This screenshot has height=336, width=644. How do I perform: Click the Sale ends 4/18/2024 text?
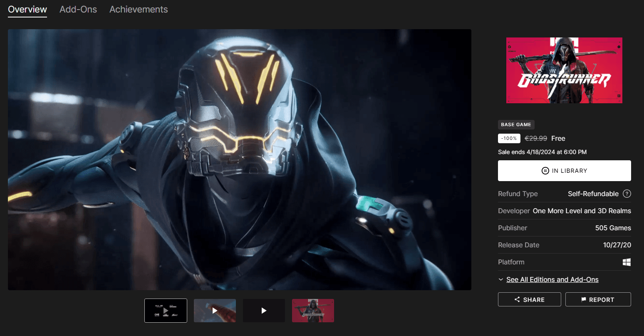click(542, 152)
